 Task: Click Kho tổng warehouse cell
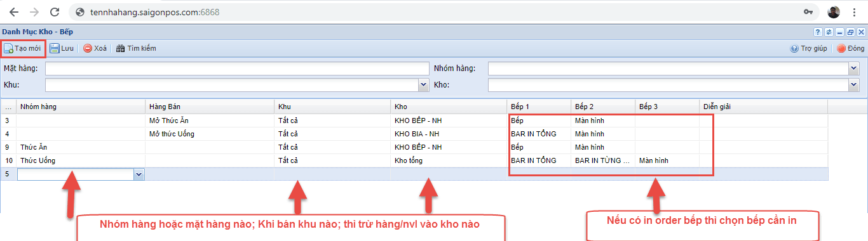click(449, 160)
